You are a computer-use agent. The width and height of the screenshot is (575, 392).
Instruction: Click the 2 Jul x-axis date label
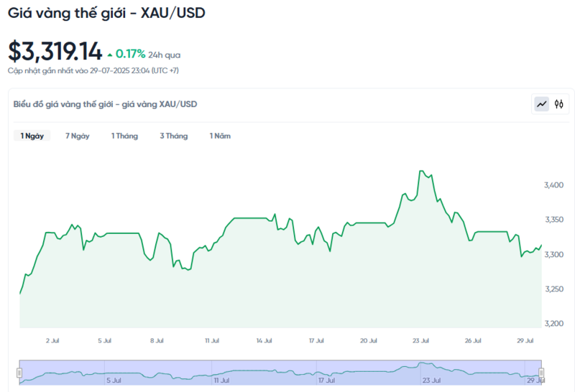tap(52, 340)
